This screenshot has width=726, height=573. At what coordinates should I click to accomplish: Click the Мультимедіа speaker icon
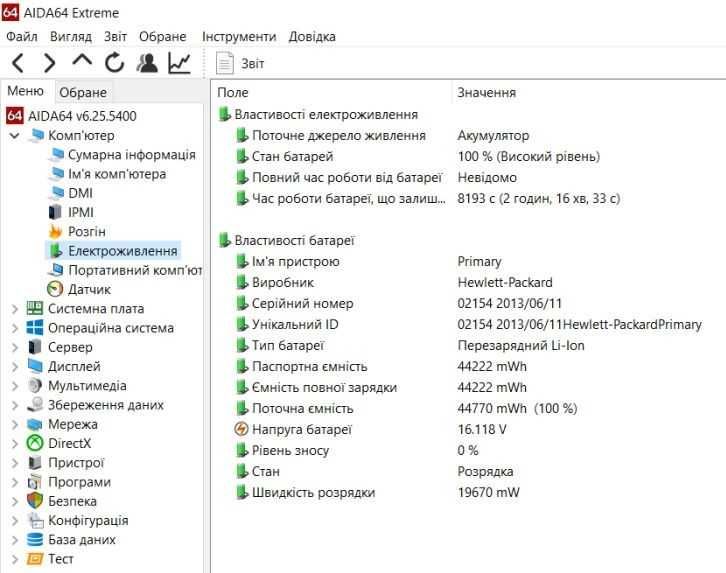35,386
